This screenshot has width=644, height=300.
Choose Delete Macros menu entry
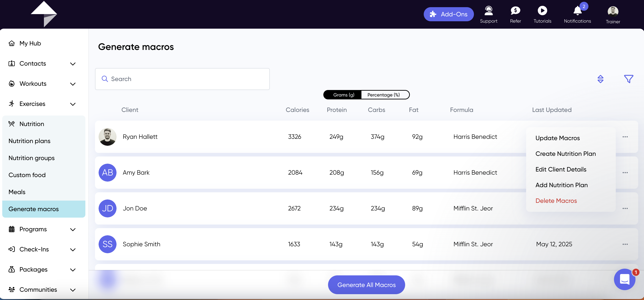point(556,201)
